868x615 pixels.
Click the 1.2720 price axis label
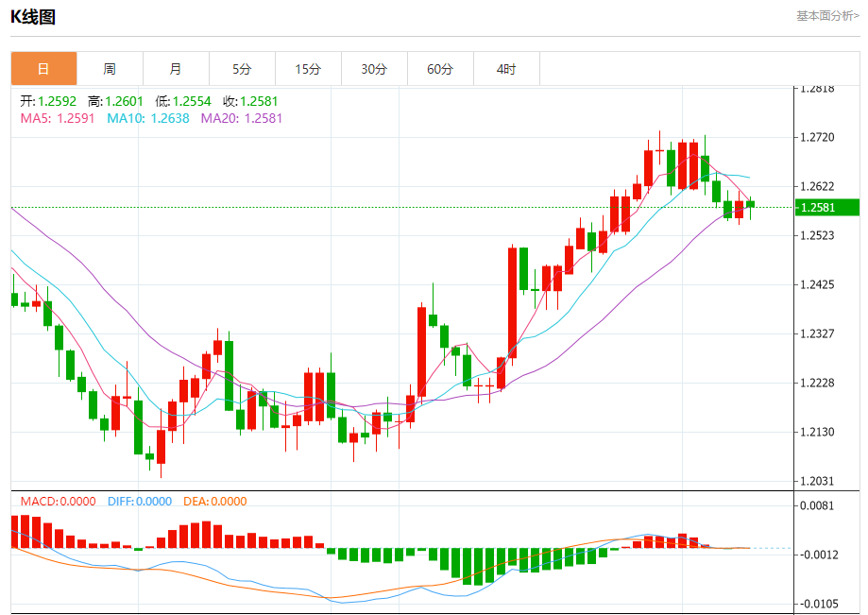click(818, 137)
